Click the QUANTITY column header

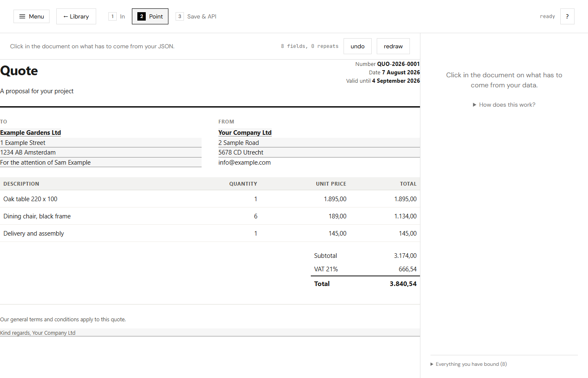(243, 184)
